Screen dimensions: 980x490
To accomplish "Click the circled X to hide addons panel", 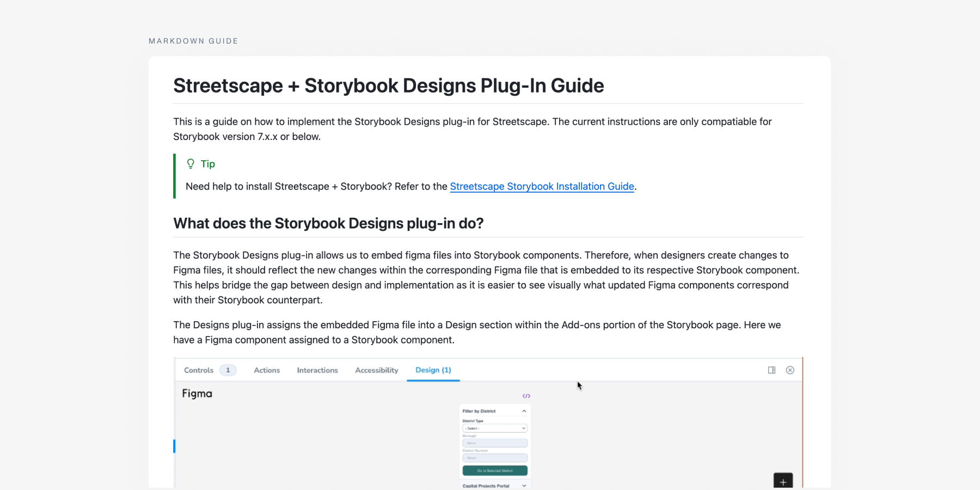I will [790, 370].
